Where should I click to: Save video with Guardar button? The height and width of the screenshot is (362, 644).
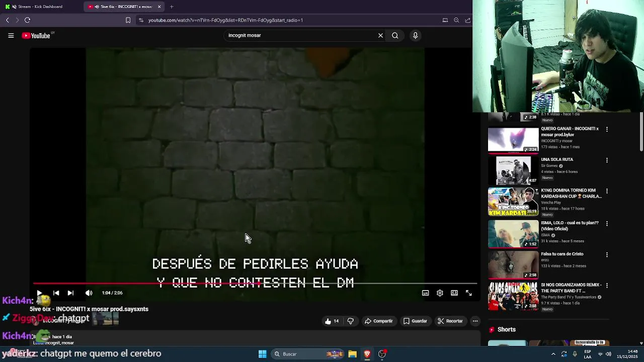415,321
